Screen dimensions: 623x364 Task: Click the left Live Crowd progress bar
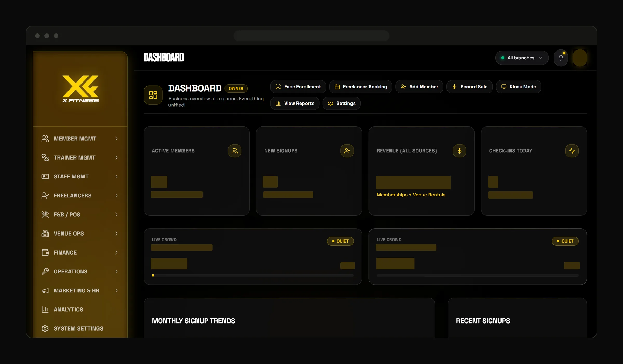(x=253, y=276)
